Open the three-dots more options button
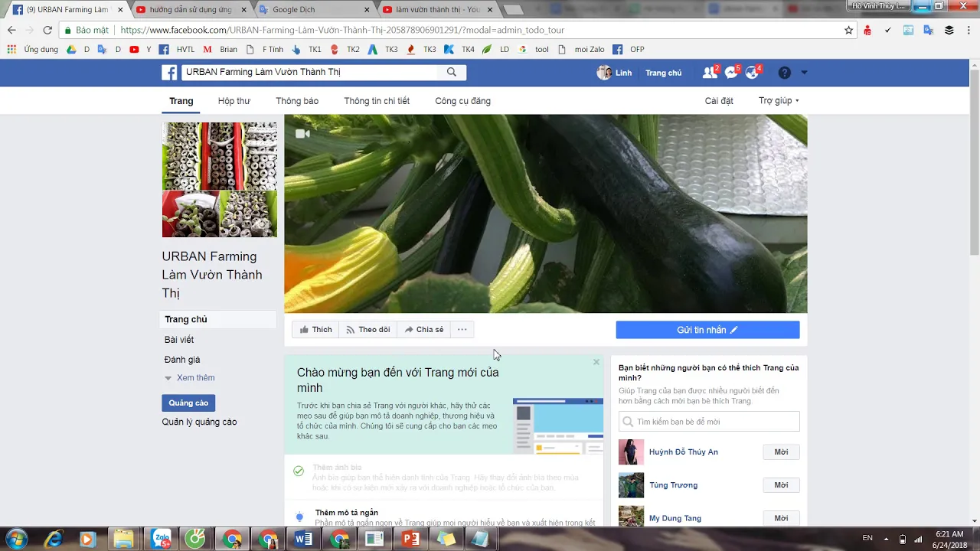The image size is (980, 551). click(x=462, y=330)
